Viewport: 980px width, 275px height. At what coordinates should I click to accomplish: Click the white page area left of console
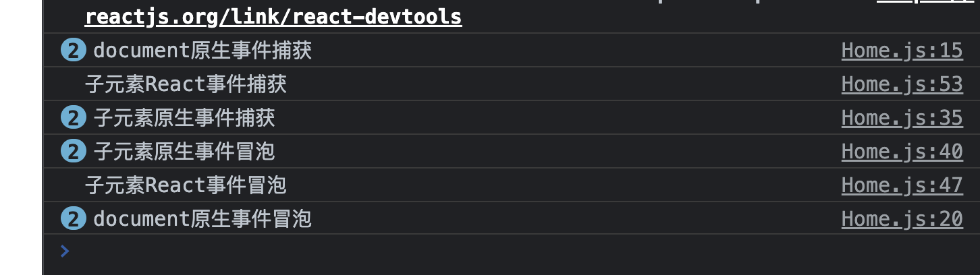(x=20, y=135)
